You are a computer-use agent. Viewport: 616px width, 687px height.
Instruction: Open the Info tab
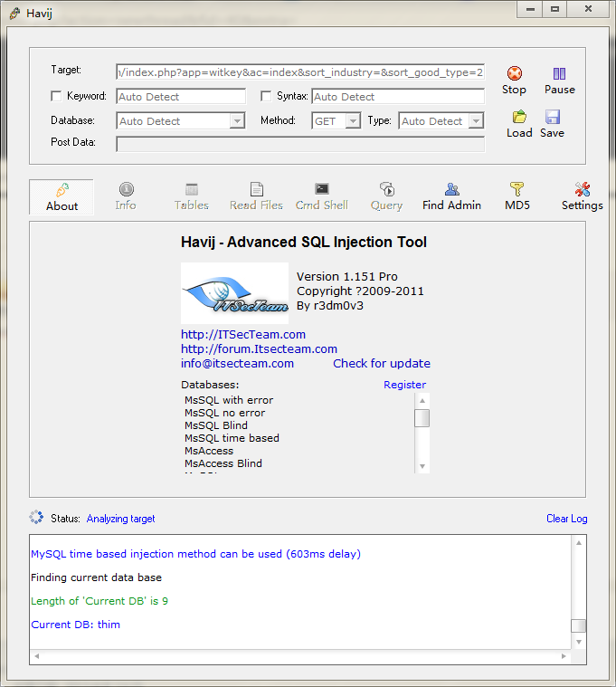pyautogui.click(x=126, y=197)
